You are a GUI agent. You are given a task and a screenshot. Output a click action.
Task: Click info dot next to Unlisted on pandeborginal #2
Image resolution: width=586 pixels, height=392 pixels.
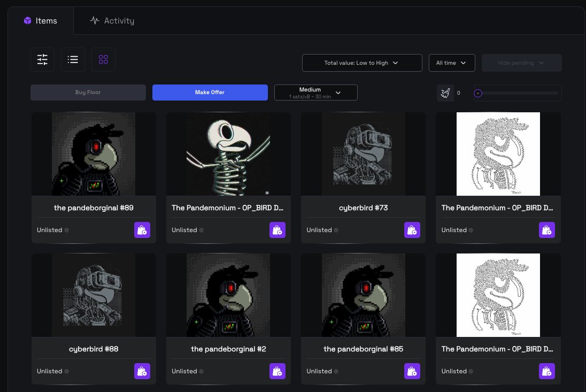click(x=202, y=372)
